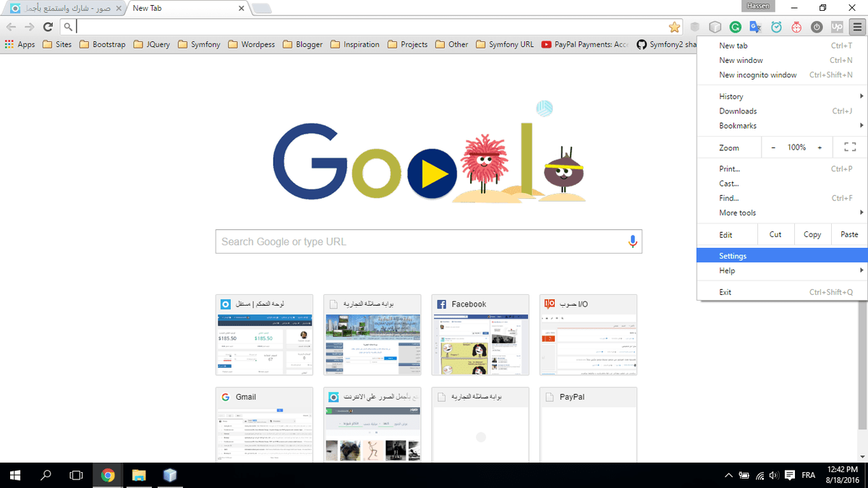
Task: Click the volume icon in system tray
Action: pos(774,475)
